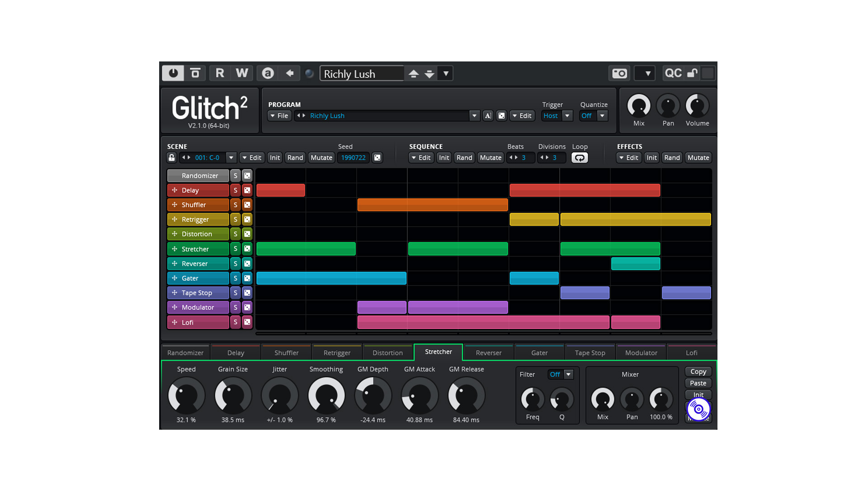
Task: Adjust the master Volume knob
Action: [x=697, y=106]
